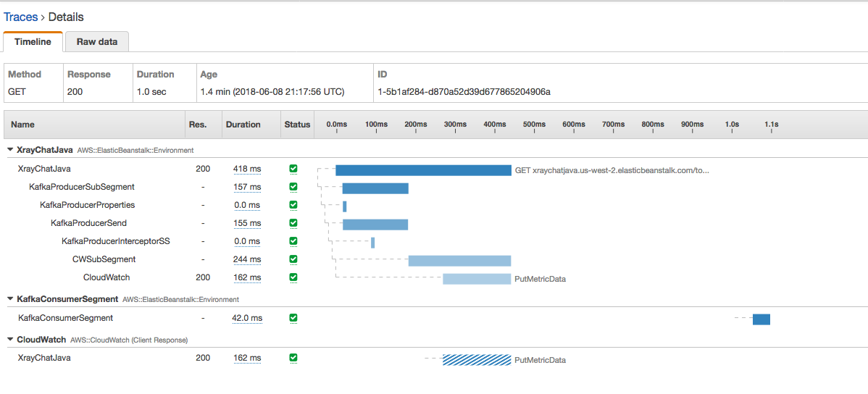
Task: Open KafkaProducerProperties 0.0 ms duration link
Action: 247,205
